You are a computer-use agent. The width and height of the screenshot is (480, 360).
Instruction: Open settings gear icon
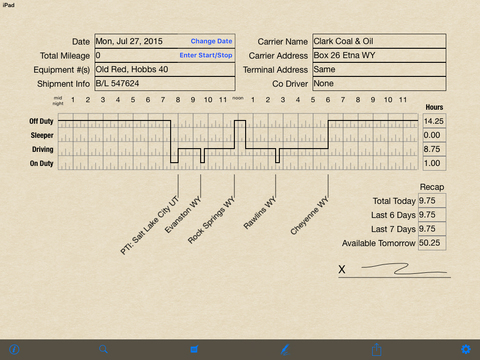click(x=466, y=349)
